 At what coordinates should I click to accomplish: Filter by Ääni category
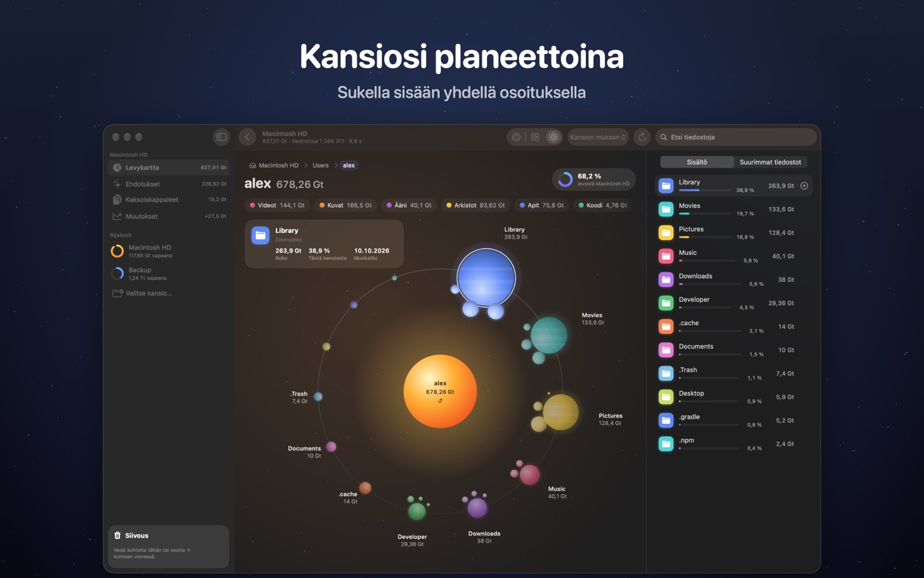pos(409,206)
